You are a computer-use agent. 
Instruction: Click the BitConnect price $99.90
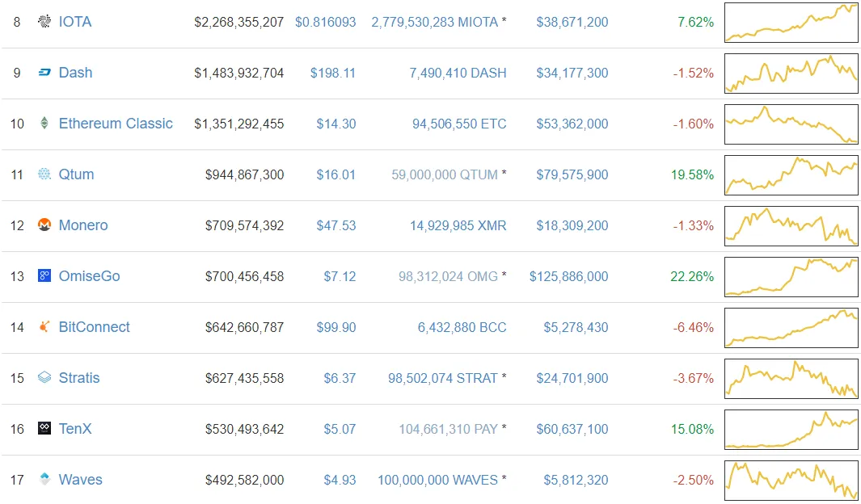(336, 327)
